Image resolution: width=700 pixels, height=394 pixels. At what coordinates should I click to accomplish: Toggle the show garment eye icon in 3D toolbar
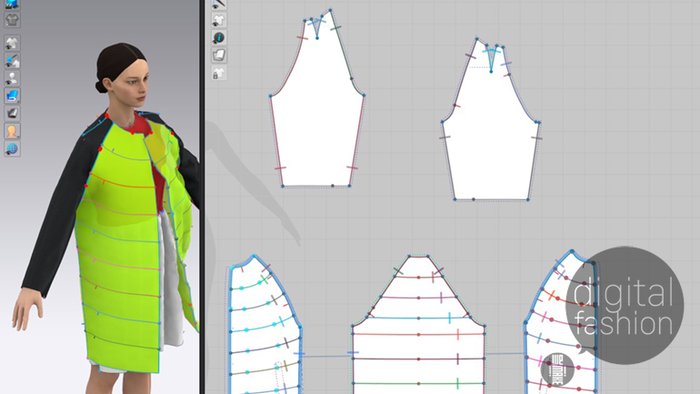pos(12,44)
